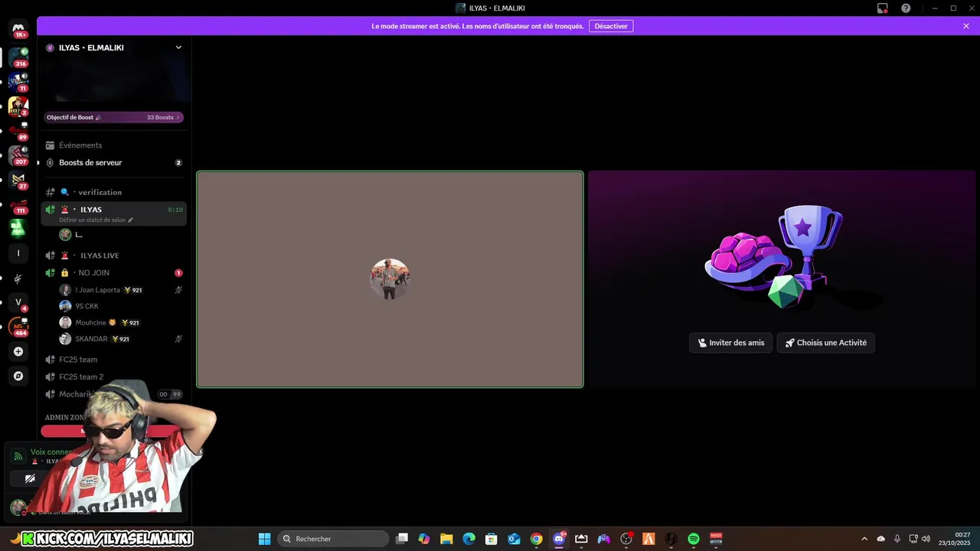Screen dimensions: 980x551
Task: Open Copilot from taskbar
Action: [x=424, y=539]
